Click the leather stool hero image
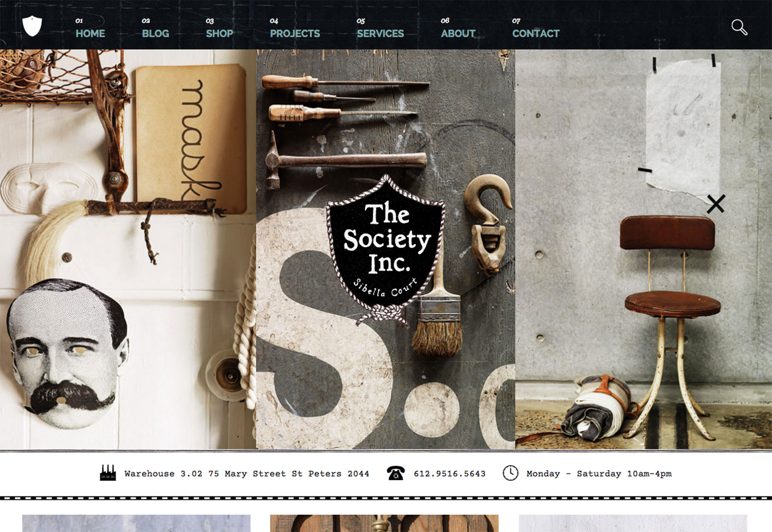Image resolution: width=772 pixels, height=532 pixels. (x=643, y=249)
